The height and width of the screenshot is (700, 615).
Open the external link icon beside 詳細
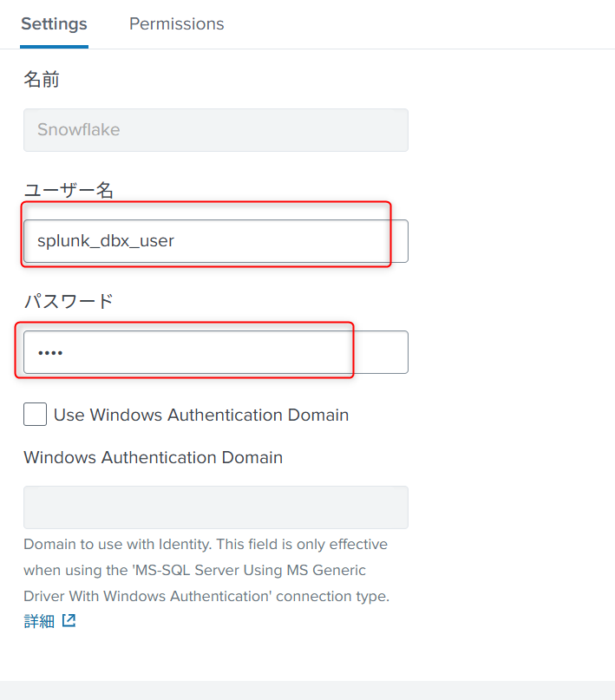pyautogui.click(x=69, y=621)
